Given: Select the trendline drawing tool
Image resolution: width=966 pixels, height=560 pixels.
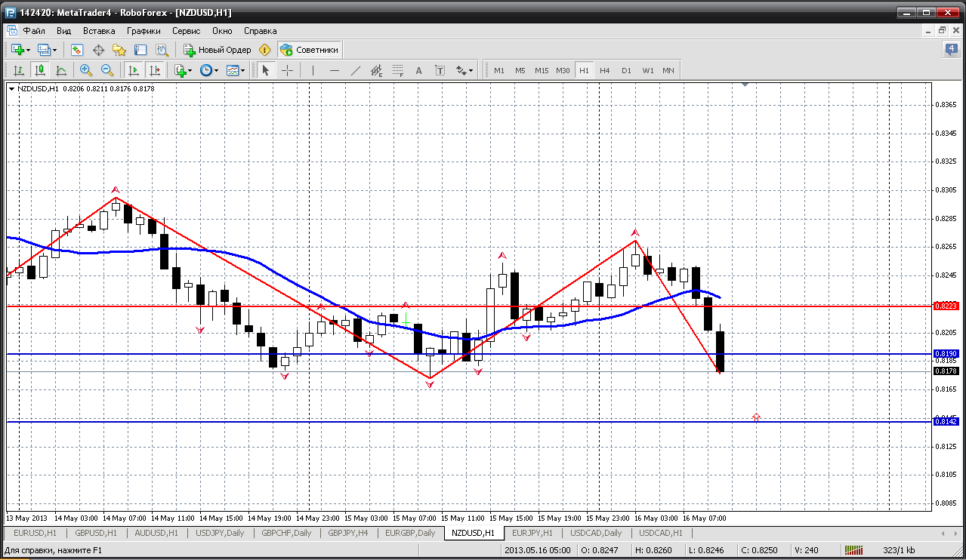Looking at the screenshot, I should tap(356, 70).
